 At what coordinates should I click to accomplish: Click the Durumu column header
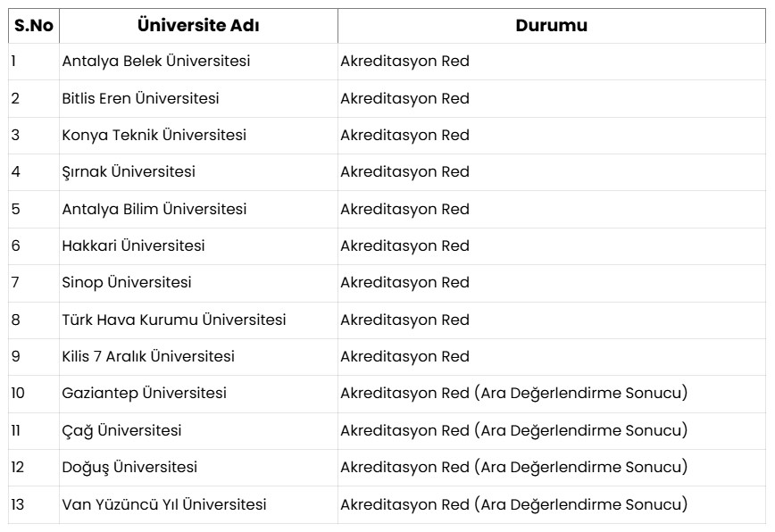pyautogui.click(x=551, y=26)
